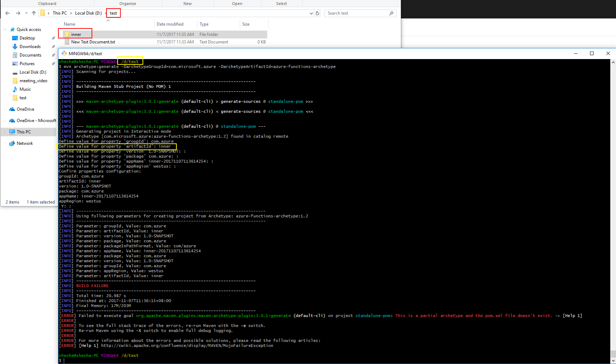This screenshot has height=364, width=616.
Task: Click the Open ribbon group label
Action: (237, 4)
